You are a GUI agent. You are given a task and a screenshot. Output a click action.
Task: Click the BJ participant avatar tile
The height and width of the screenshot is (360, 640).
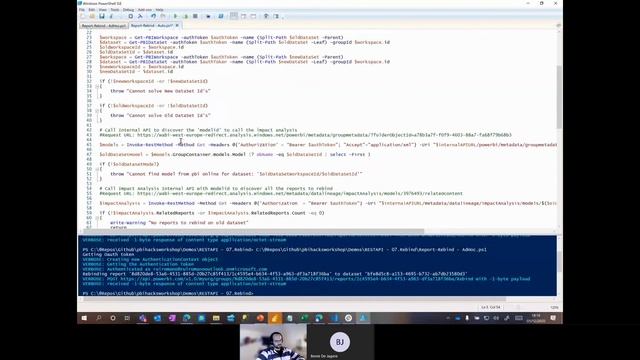[x=340, y=342]
